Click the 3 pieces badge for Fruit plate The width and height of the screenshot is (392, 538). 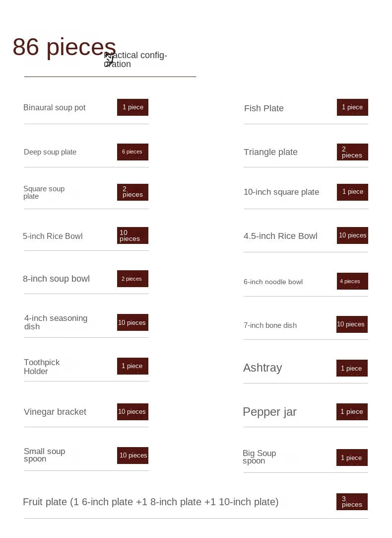(x=352, y=502)
